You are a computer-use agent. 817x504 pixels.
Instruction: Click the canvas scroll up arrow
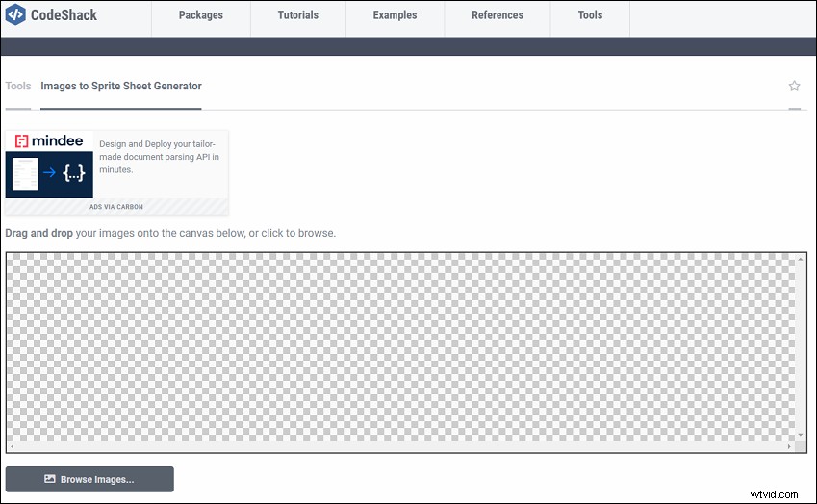[x=801, y=259]
